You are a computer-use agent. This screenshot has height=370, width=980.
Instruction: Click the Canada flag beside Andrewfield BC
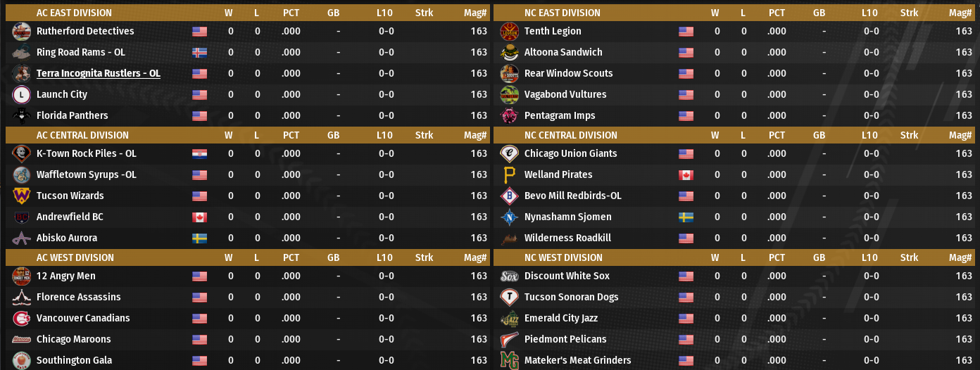click(x=200, y=217)
